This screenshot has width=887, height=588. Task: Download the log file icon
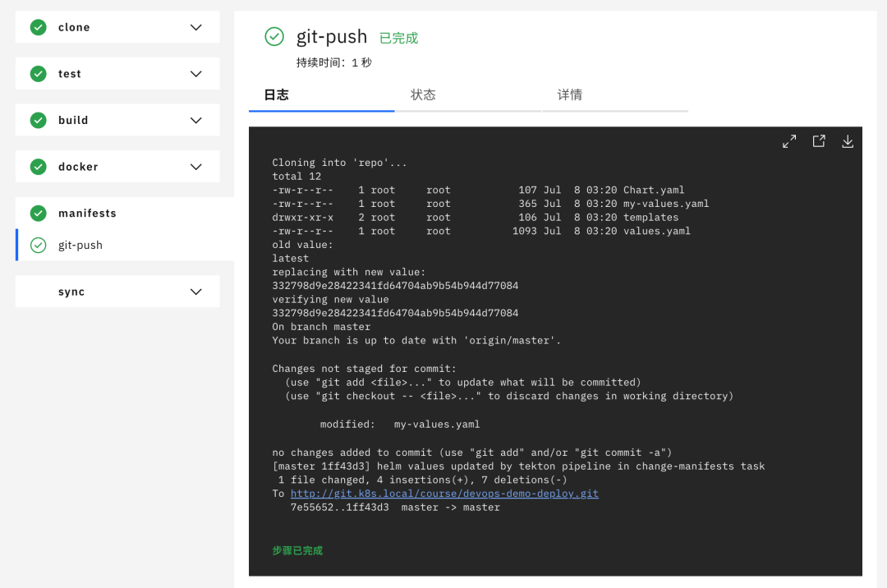pos(848,141)
